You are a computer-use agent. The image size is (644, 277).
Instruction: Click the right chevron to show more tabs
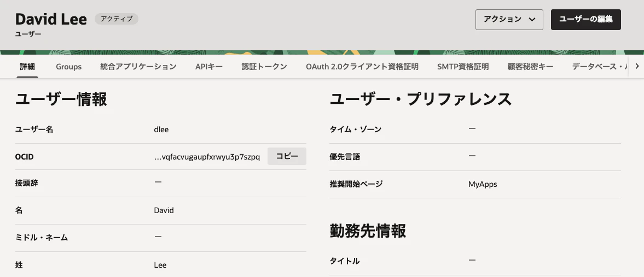tap(636, 66)
